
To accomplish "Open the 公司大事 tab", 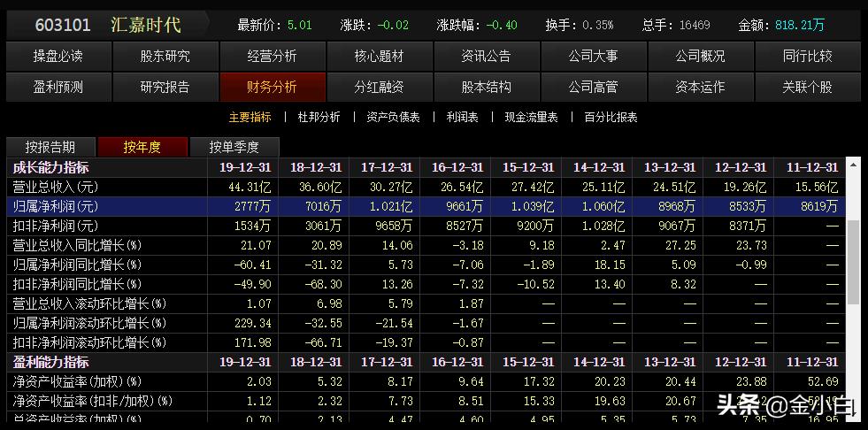I will point(593,56).
